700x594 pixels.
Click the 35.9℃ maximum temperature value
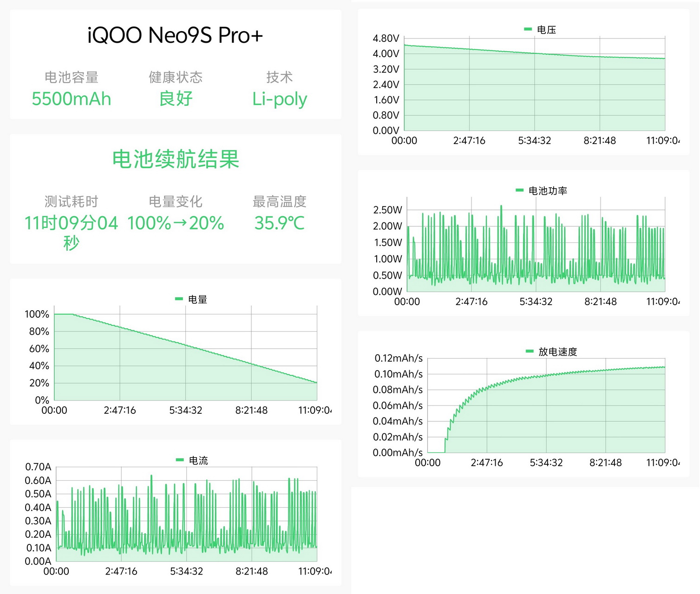click(x=280, y=223)
